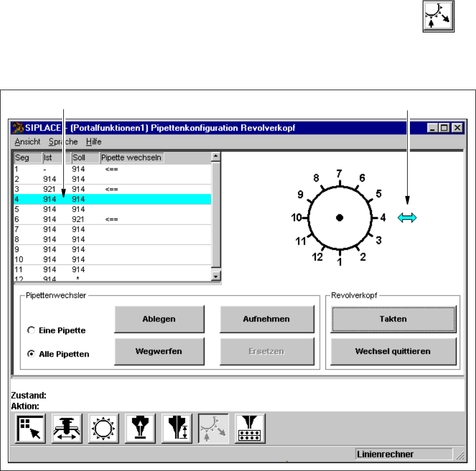
Task: Open the Hilfe menu
Action: pyautogui.click(x=94, y=142)
